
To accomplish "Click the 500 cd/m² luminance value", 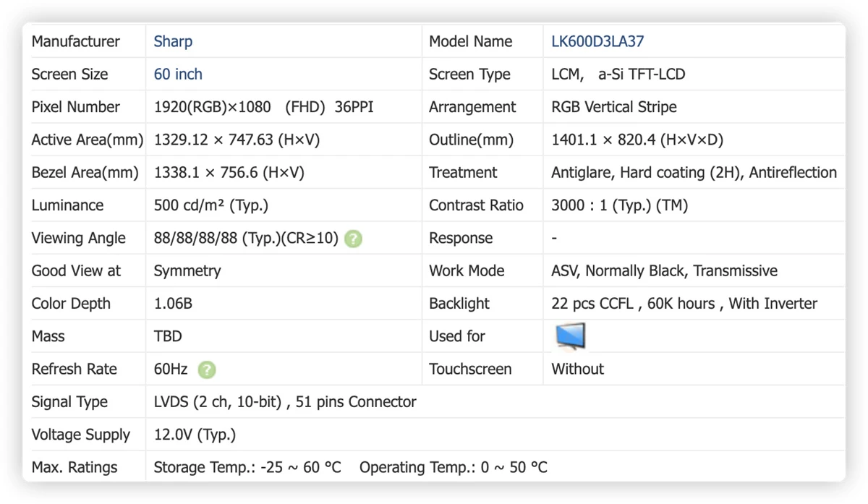I will tap(211, 205).
